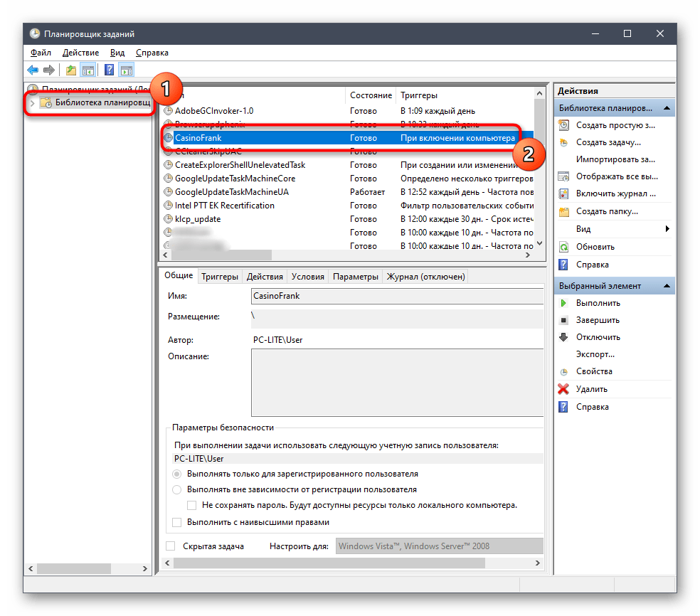Image resolution: width=700 pixels, height=616 pixels.
Task: Click the clock icon beside klcp_update
Action: (x=169, y=219)
